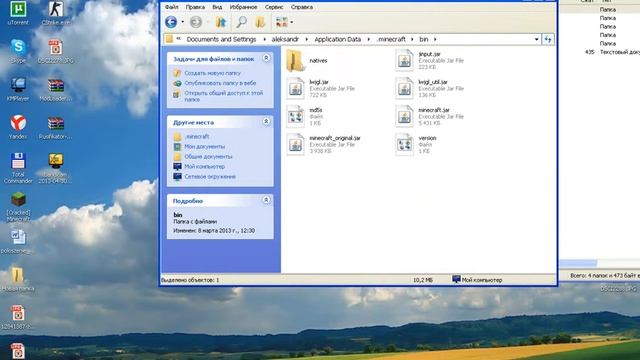Launch Total Commander desktop icon
Image resolution: width=640 pixels, height=360 pixels.
(x=18, y=168)
